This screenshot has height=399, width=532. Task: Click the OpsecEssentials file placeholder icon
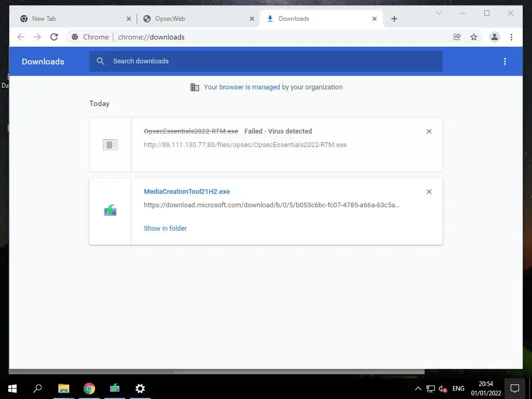coord(110,145)
